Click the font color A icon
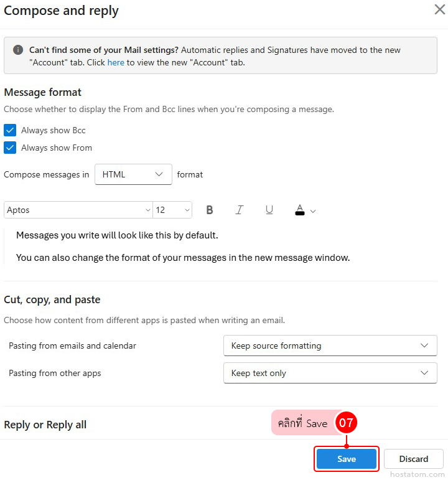Image resolution: width=448 pixels, height=480 pixels. point(300,210)
